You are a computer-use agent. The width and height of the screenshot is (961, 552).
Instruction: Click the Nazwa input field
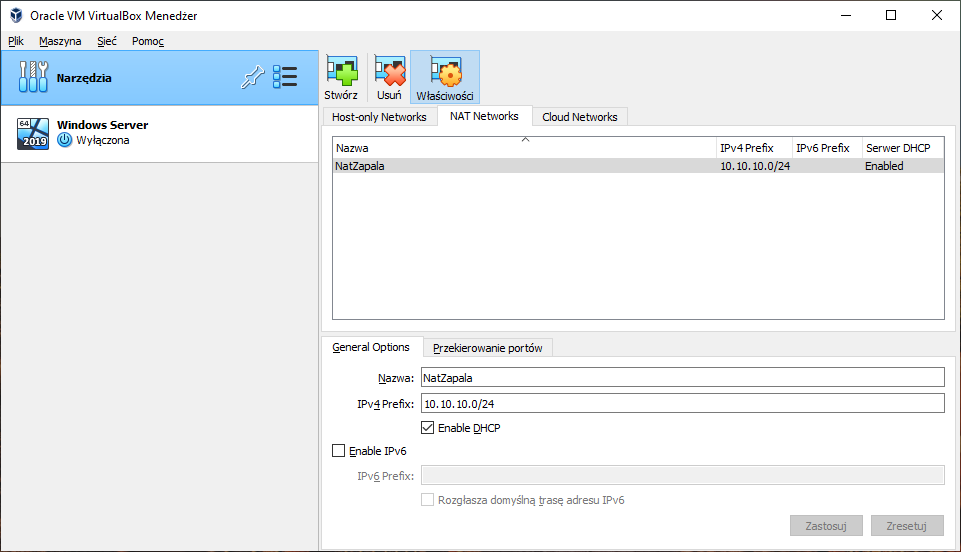click(683, 377)
